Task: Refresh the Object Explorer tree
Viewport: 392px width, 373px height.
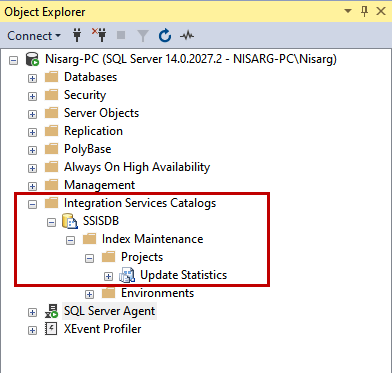Action: coord(165,35)
